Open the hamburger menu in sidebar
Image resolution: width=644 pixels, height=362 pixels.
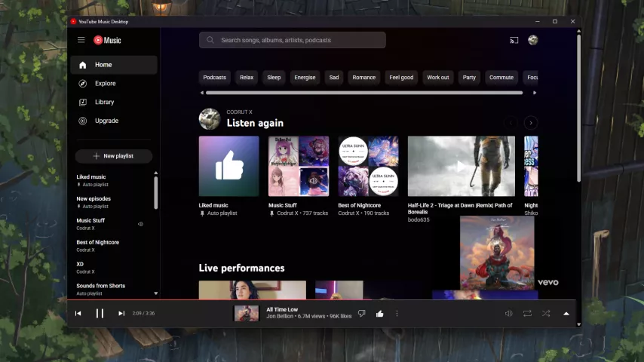[x=81, y=40]
